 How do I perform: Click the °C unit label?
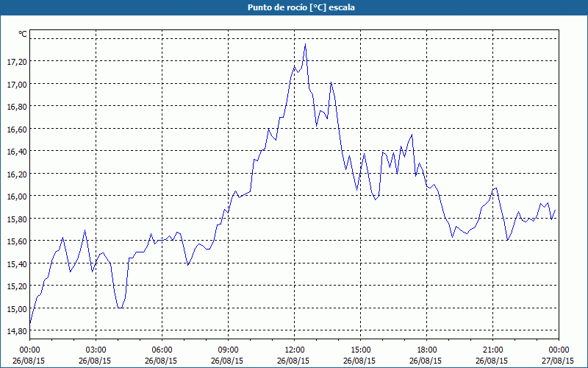[x=23, y=34]
